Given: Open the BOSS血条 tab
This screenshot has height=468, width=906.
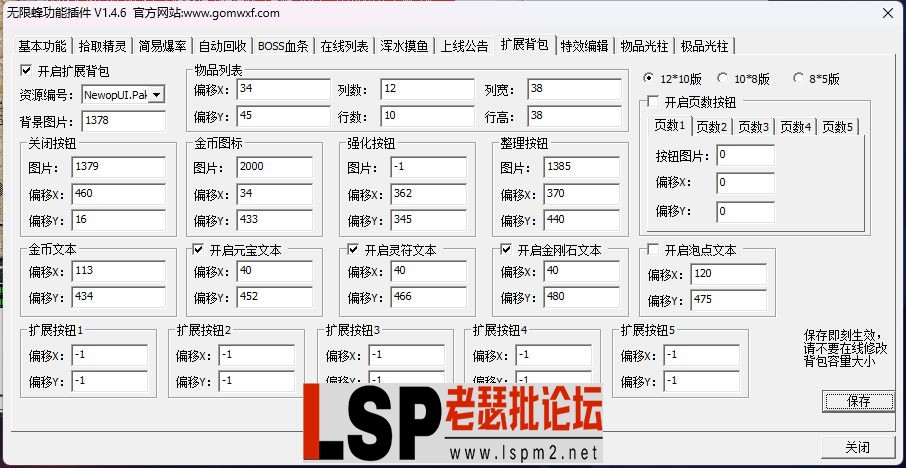Looking at the screenshot, I should pyautogui.click(x=283, y=46).
